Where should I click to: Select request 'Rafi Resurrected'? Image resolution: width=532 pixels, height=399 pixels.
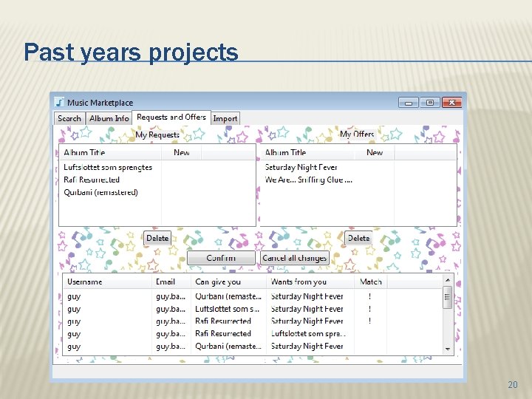coord(92,180)
